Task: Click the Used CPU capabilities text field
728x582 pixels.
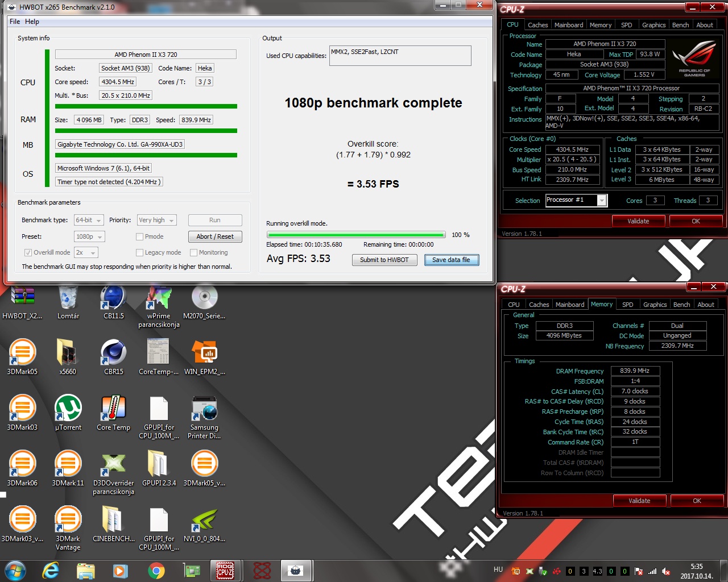Action: (400, 56)
